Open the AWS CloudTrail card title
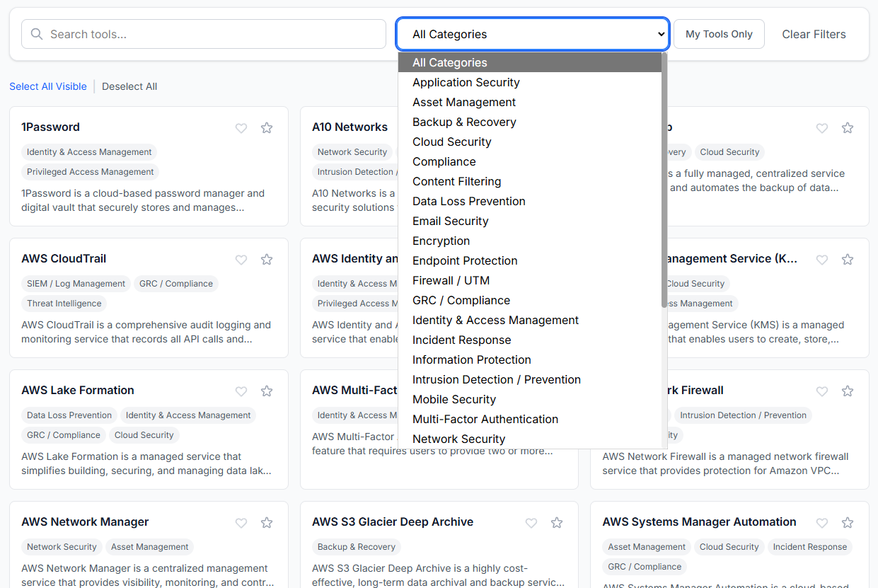Screen dimensions: 878x588 point(64,259)
